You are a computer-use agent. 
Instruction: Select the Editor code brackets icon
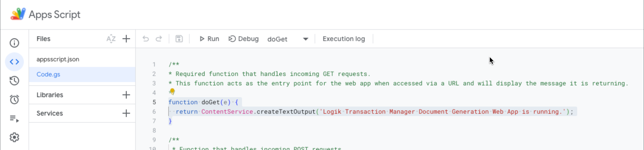[x=14, y=62]
